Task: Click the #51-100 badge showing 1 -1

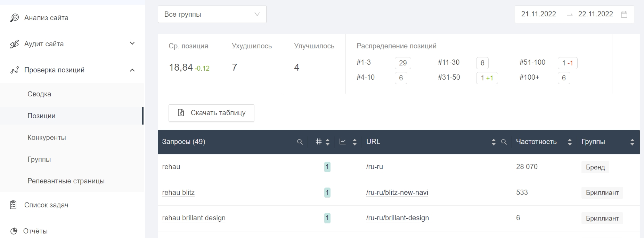Action: coord(567,63)
